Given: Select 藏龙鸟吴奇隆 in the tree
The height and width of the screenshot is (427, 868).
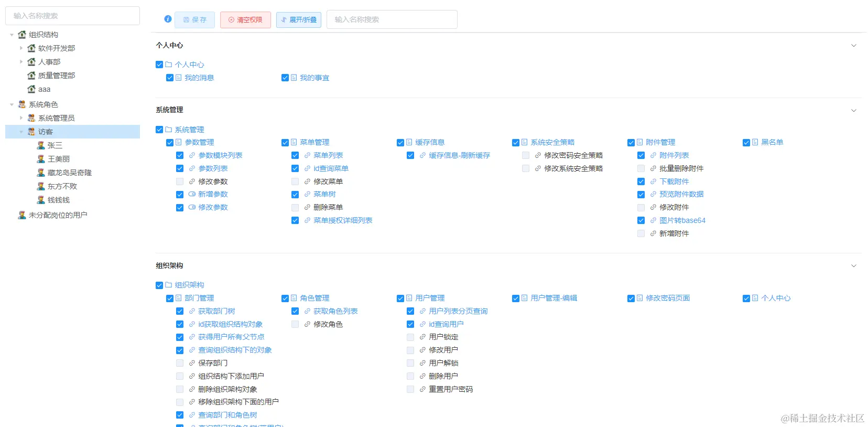Looking at the screenshot, I should (70, 173).
